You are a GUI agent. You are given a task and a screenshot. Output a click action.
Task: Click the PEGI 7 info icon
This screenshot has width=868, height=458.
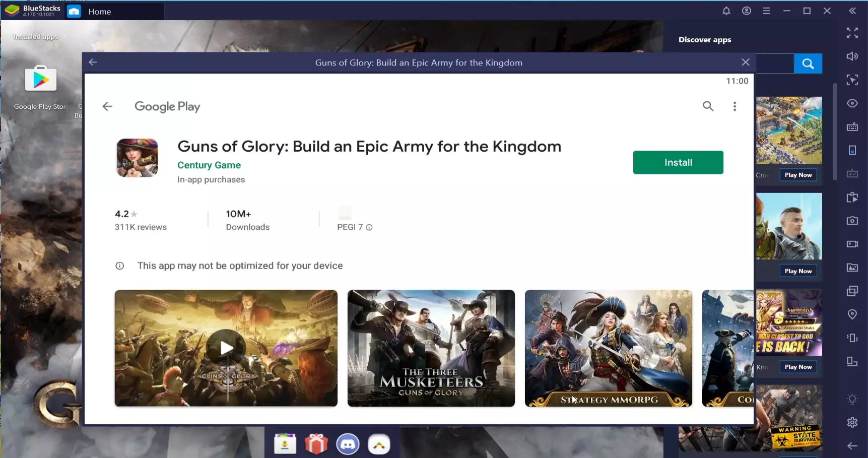[369, 228]
